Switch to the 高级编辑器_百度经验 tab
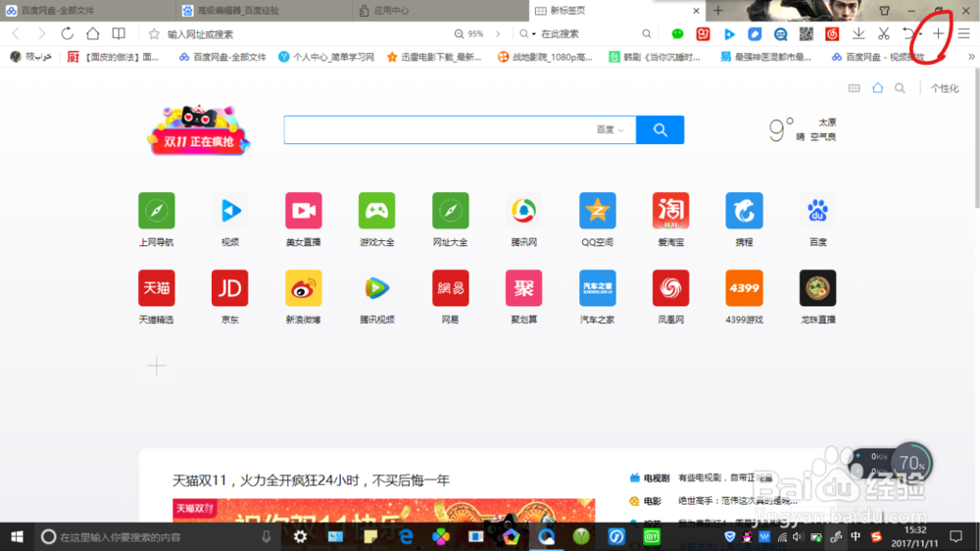The height and width of the screenshot is (551, 980). (265, 10)
